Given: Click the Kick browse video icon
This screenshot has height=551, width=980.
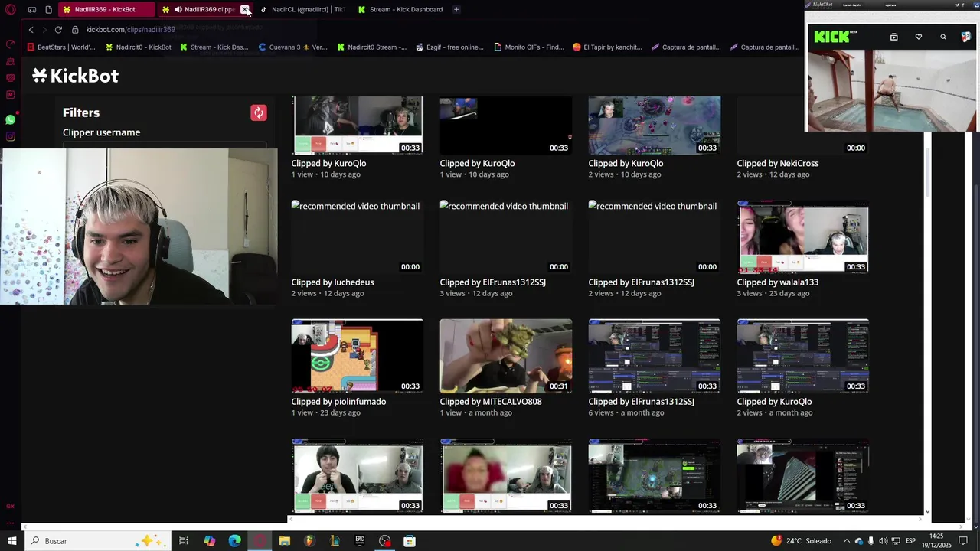Looking at the screenshot, I should click(x=893, y=37).
